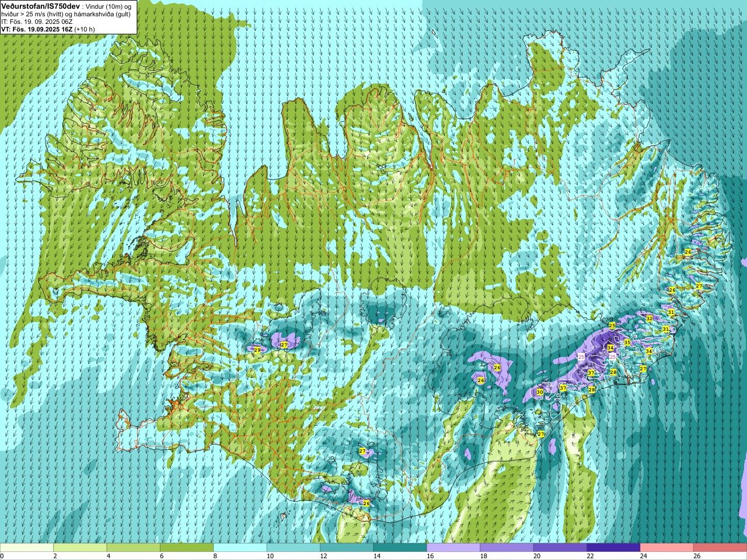Click the 27 gust marker beside the 29 marker

click(x=284, y=345)
